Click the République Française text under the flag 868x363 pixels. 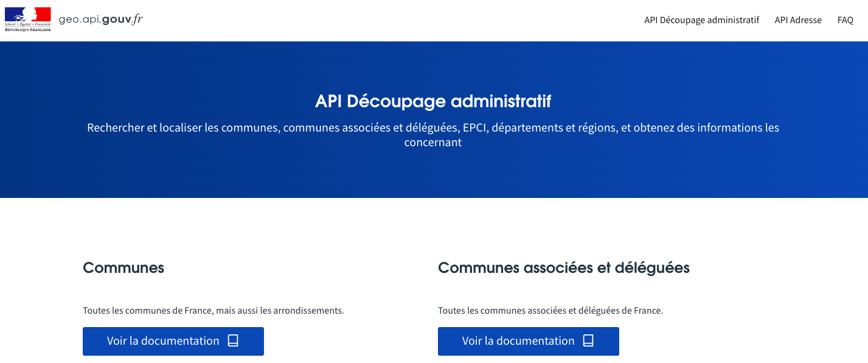[28, 29]
